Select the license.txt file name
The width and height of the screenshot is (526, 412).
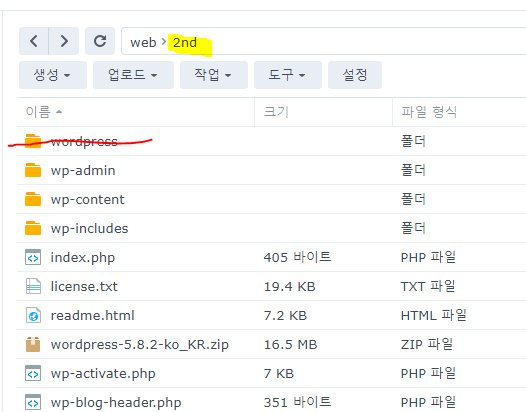click(84, 287)
